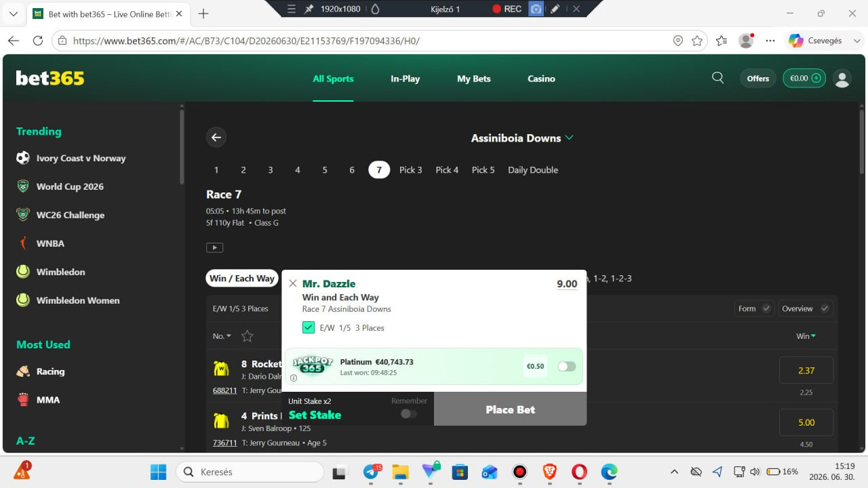
Task: Uncheck the E/W 1/5 3 Places checkbox
Action: (309, 327)
